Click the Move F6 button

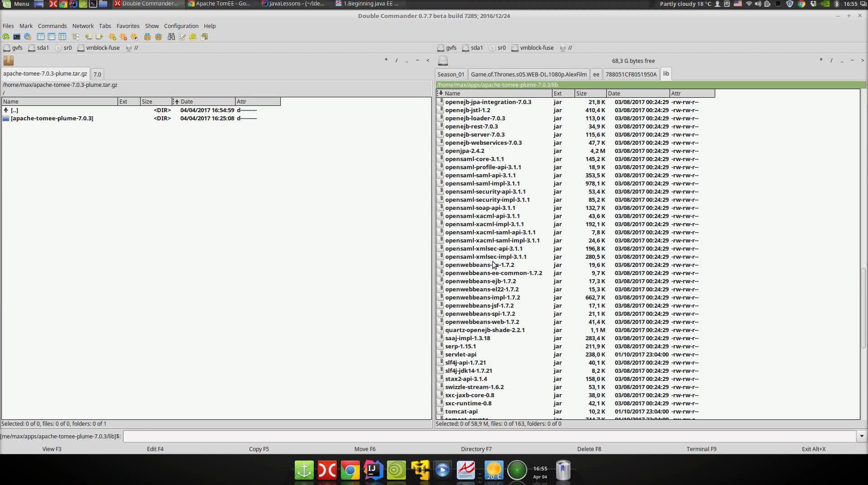365,449
